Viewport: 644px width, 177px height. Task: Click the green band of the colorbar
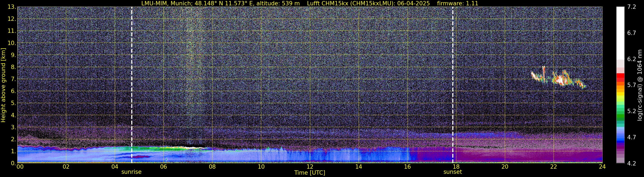pyautogui.click(x=620, y=117)
